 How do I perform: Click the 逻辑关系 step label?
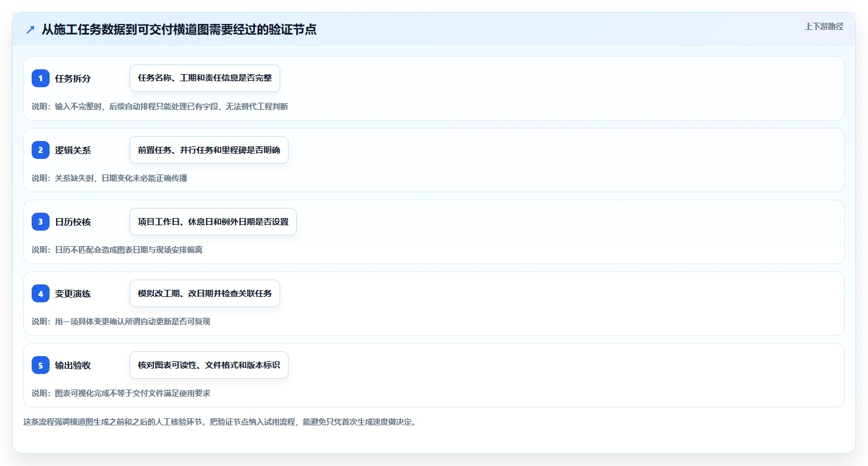click(x=73, y=150)
